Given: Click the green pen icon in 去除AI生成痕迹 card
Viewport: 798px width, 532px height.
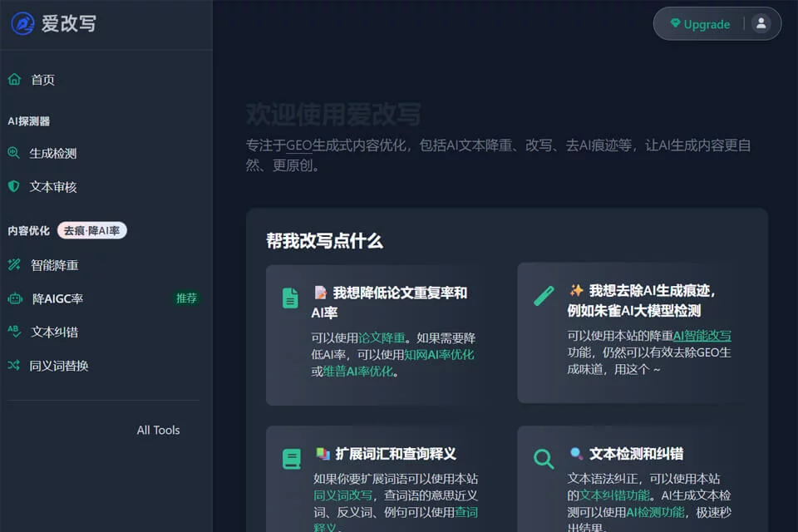Looking at the screenshot, I should coord(544,296).
